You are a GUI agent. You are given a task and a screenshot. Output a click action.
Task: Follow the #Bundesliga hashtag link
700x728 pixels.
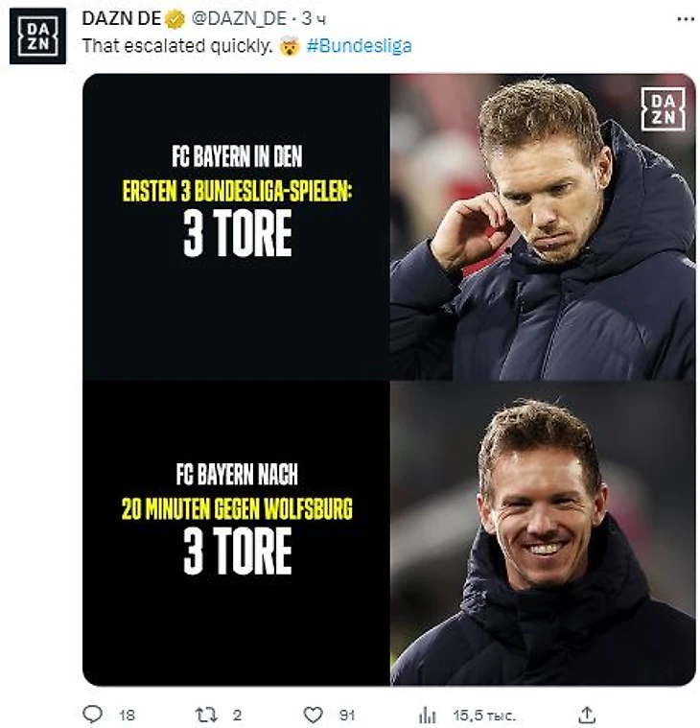360,45
